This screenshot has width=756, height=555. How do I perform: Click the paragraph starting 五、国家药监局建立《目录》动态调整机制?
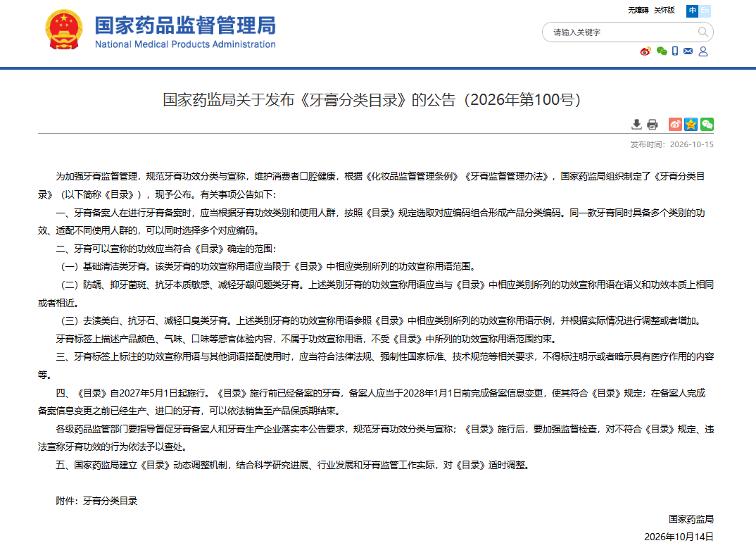click(x=293, y=465)
